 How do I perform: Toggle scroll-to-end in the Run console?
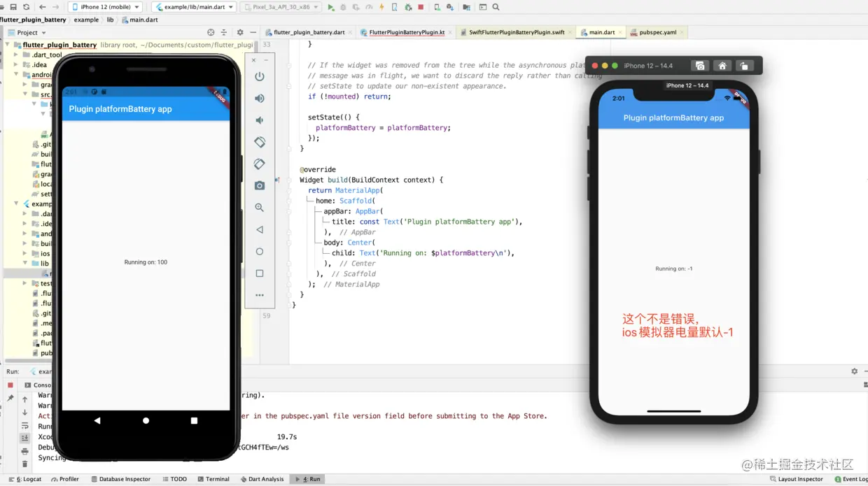click(24, 438)
